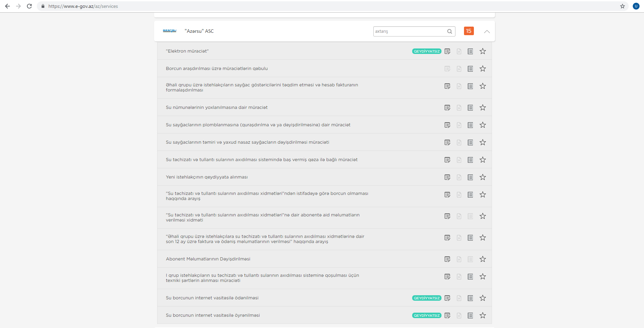644x328 pixels.
Task: Open form icon for Su nümunələrinin yoxlanılması
Action: pos(447,108)
